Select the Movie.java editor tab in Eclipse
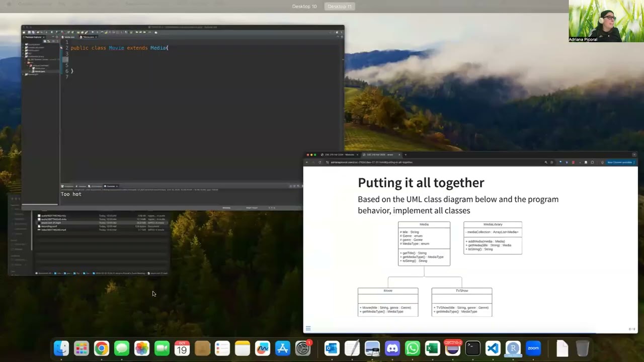Viewport: 644px width, 362px height. (88, 37)
